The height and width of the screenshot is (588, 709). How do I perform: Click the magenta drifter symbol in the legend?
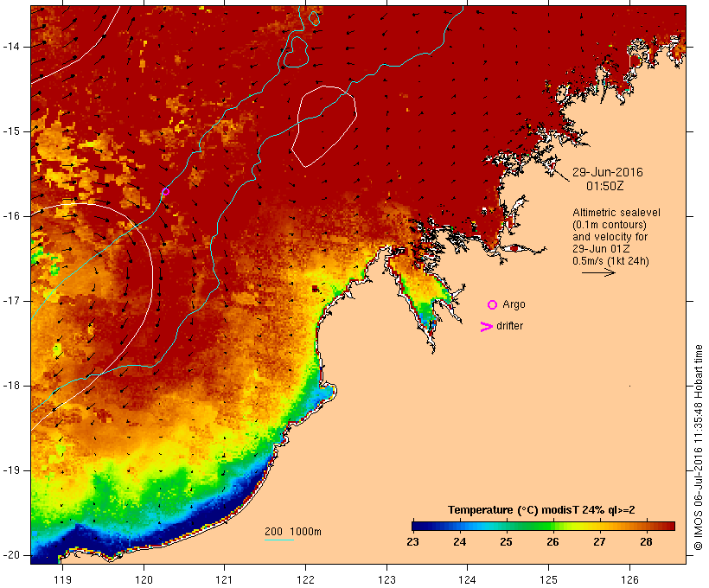coord(486,327)
